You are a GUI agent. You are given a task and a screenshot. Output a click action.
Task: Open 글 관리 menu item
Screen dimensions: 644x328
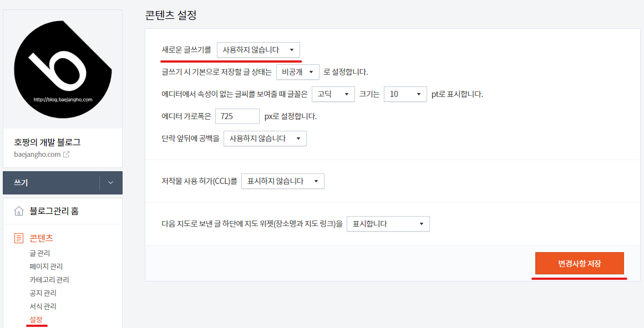click(40, 253)
